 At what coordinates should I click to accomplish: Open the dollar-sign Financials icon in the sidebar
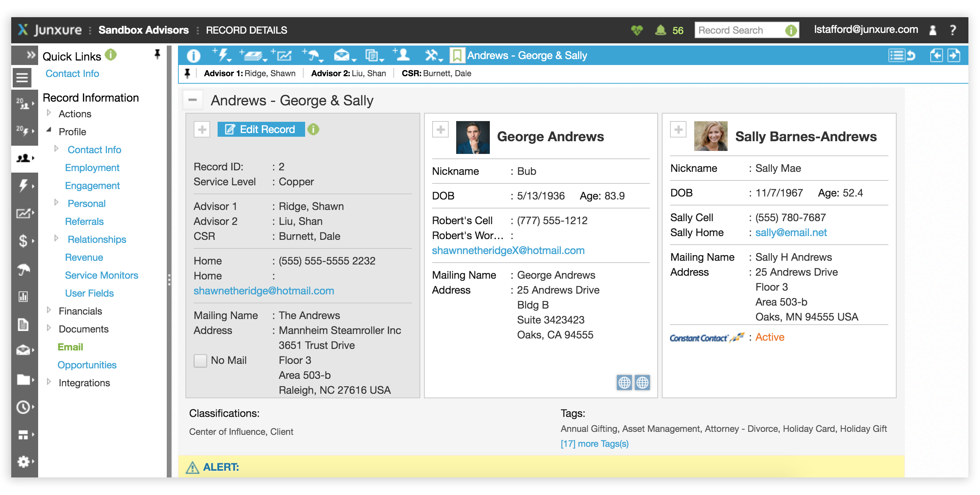click(x=23, y=241)
